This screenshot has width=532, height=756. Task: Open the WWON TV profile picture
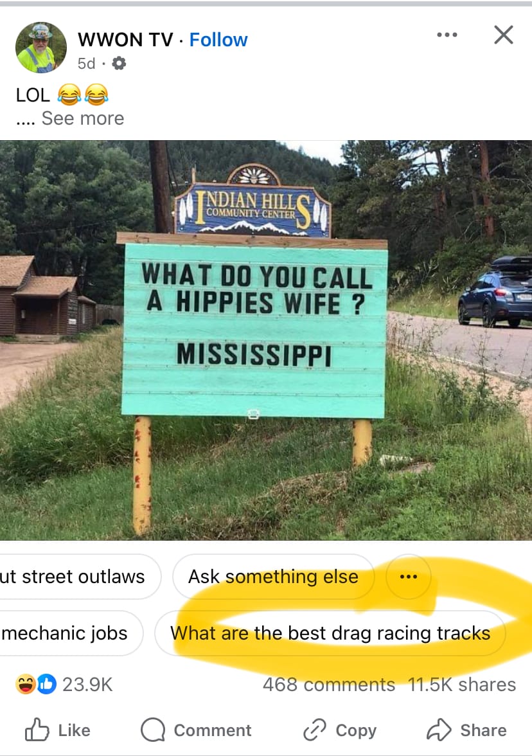pyautogui.click(x=41, y=48)
